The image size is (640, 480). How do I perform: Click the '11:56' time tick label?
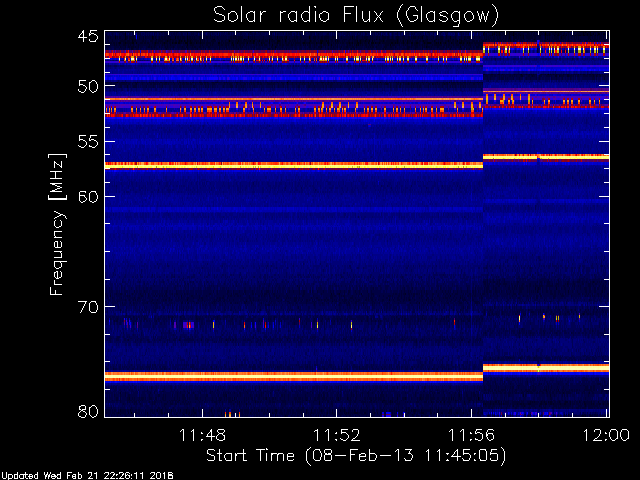pos(471,435)
